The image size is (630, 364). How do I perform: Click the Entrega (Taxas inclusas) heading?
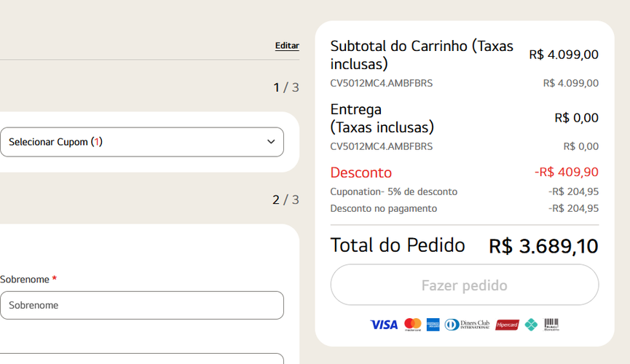(382, 118)
